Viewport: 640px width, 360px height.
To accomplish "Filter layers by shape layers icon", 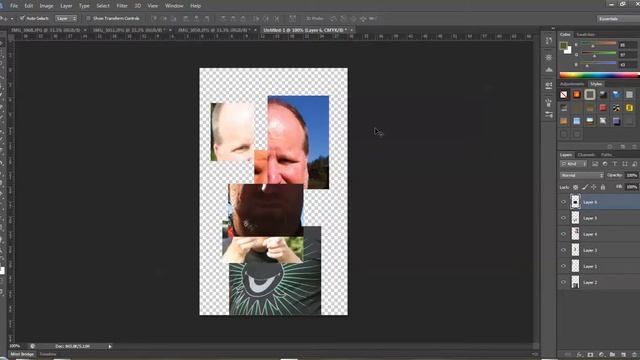I will pos(624,164).
